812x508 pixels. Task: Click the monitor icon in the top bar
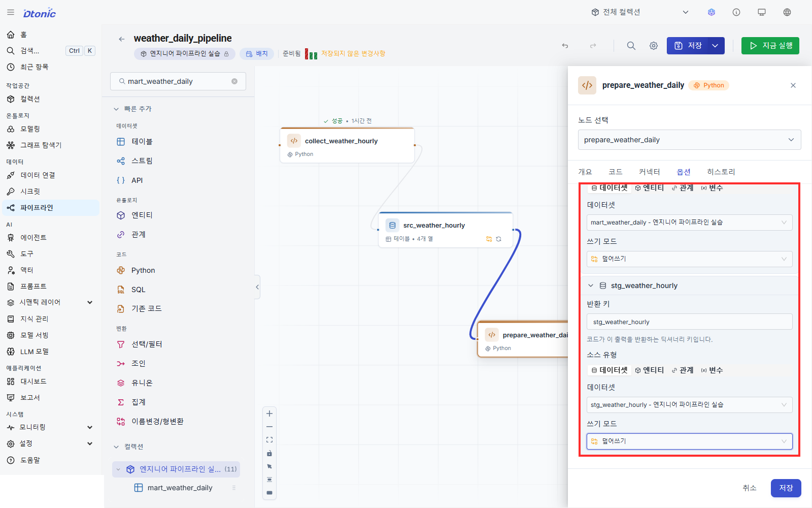[x=762, y=12]
